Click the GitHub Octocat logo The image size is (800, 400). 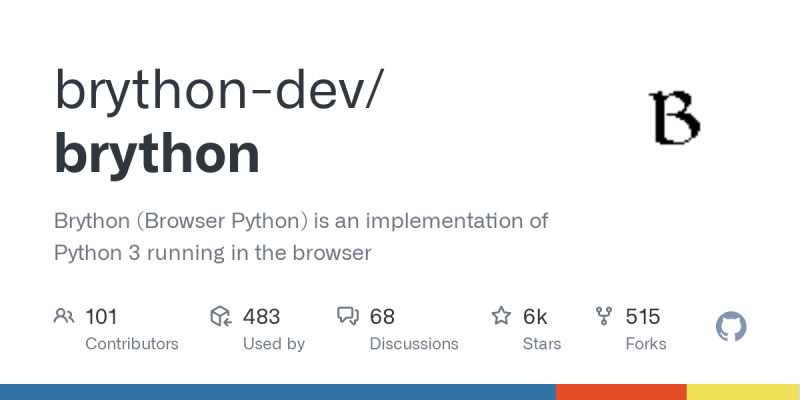(732, 327)
